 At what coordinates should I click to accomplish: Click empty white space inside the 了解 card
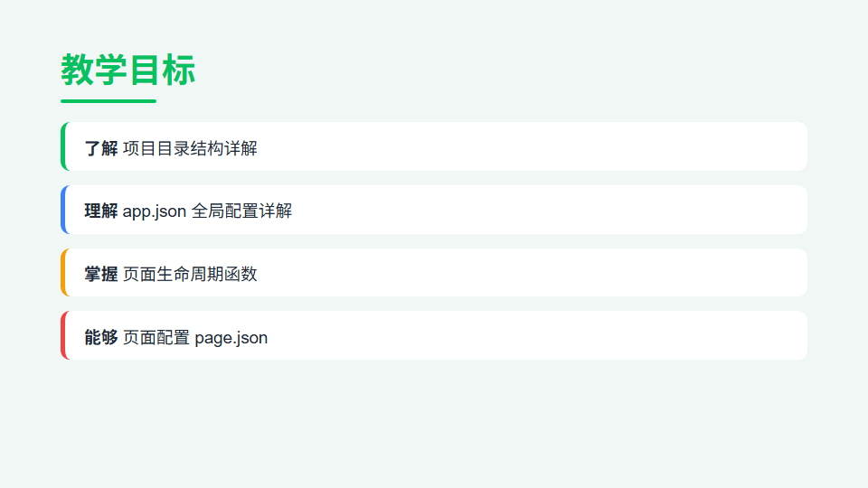[x=532, y=146]
